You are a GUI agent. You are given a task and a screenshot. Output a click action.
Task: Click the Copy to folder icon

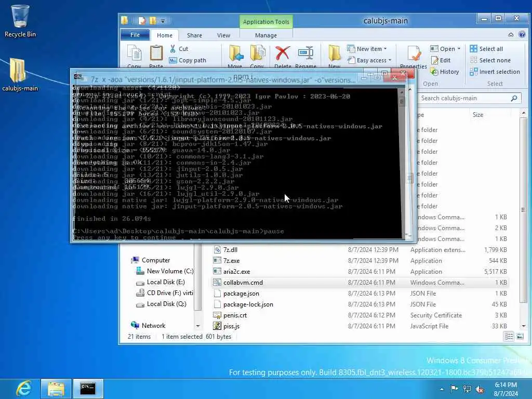click(258, 54)
